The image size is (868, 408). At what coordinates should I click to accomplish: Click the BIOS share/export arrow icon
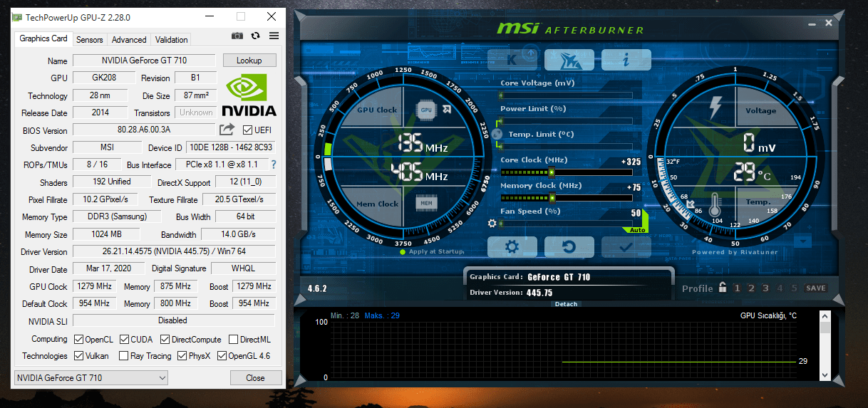point(227,130)
